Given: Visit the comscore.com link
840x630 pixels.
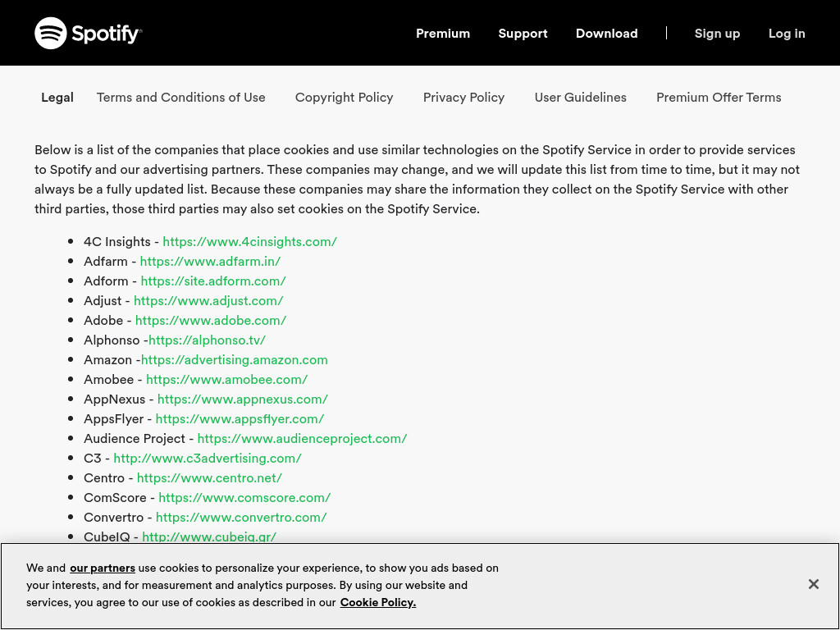Looking at the screenshot, I should click(x=244, y=498).
